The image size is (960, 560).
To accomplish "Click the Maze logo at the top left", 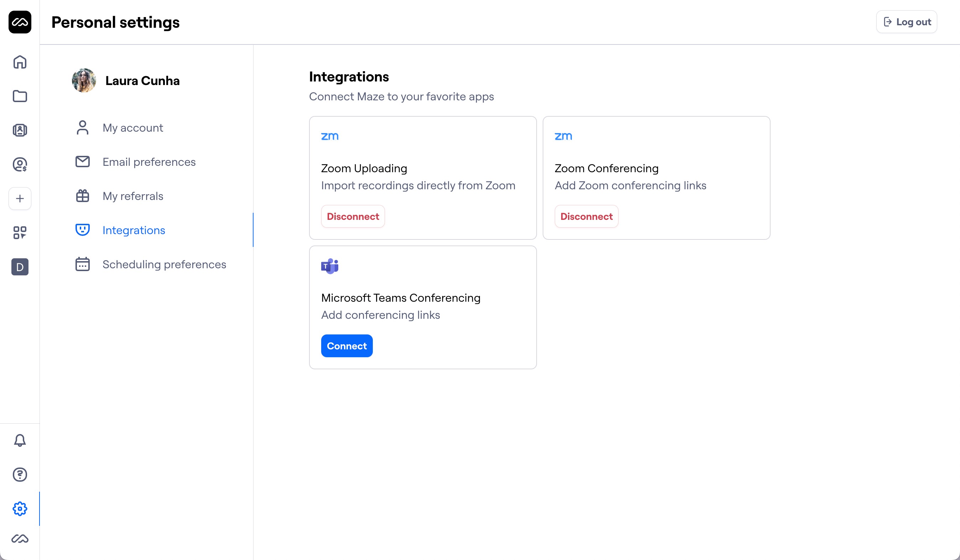I will click(20, 22).
